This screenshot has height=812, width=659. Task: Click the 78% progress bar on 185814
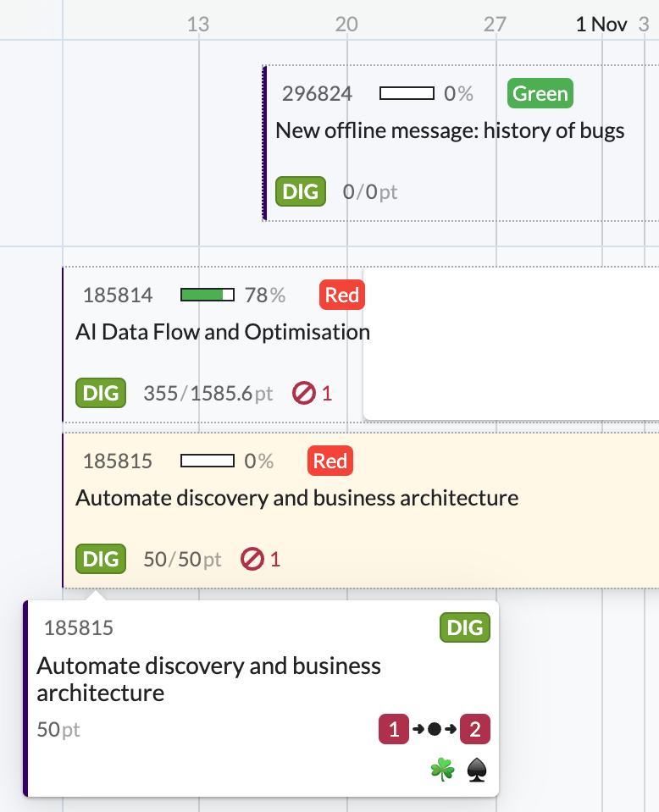(208, 295)
